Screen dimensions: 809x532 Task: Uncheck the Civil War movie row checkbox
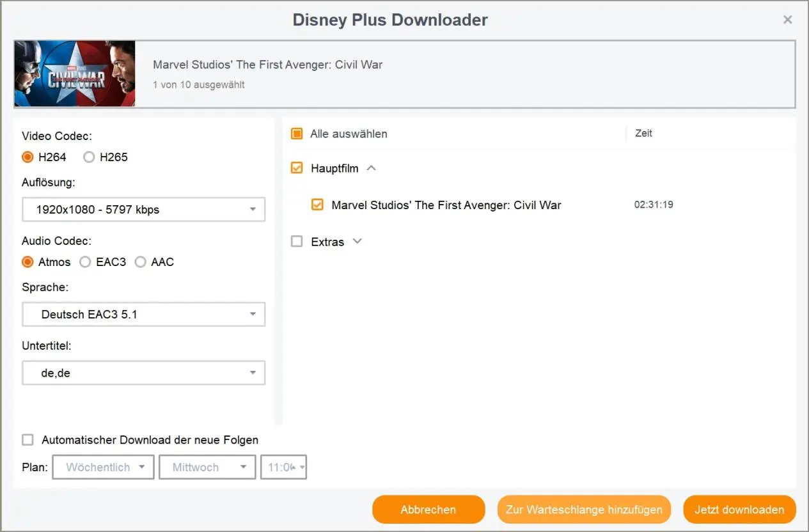(317, 205)
